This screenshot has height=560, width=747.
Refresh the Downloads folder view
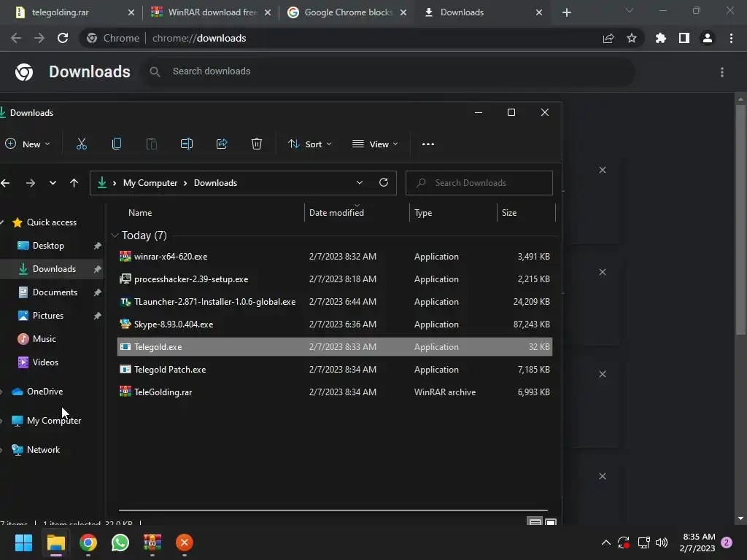click(x=384, y=182)
